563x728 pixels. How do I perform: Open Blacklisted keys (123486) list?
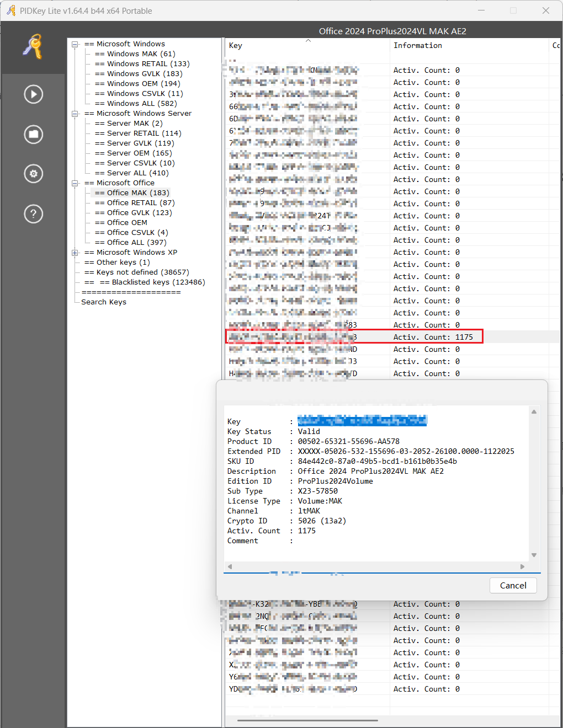[x=152, y=282]
